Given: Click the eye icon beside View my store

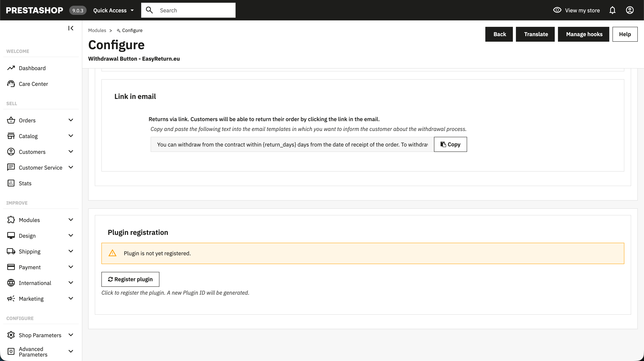Looking at the screenshot, I should click(557, 10).
